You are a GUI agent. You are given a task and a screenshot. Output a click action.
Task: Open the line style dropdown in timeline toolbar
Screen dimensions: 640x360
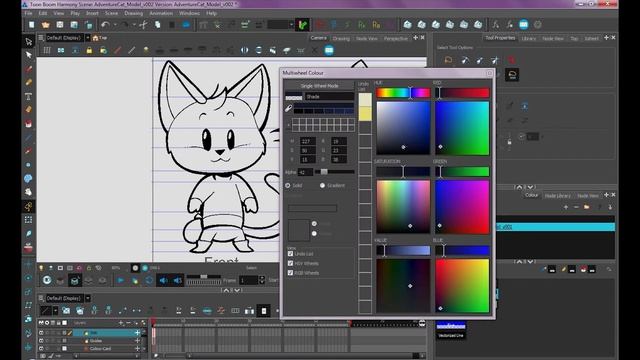coord(55,311)
